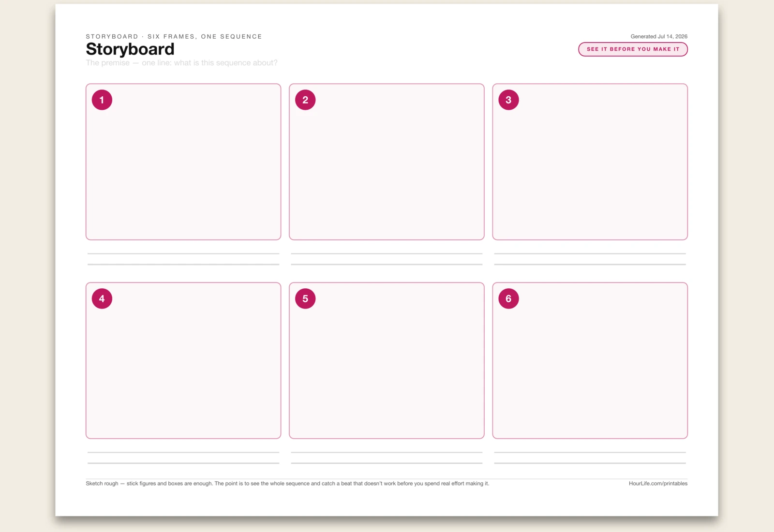Select the Storyboard heading

(130, 49)
